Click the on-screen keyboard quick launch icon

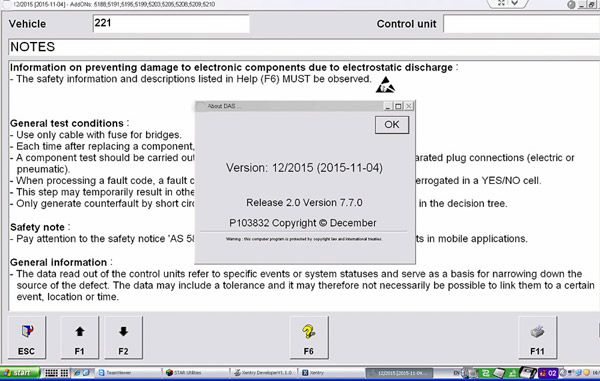coord(51,373)
